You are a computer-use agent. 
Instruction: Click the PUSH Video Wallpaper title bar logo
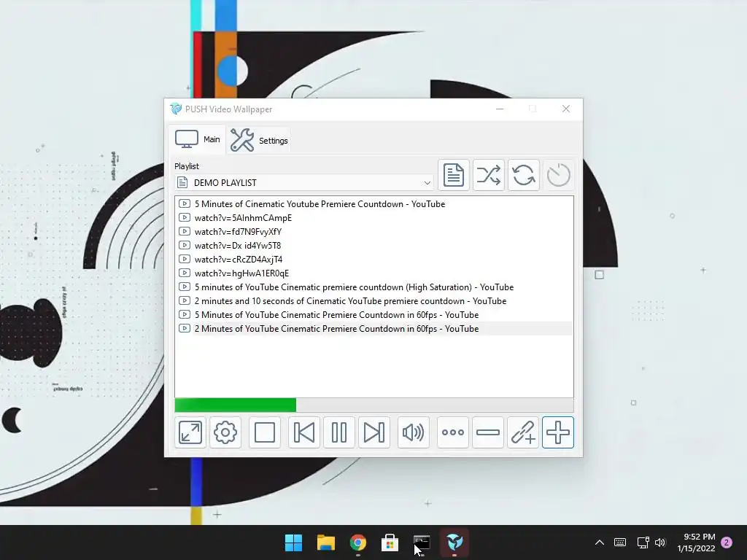[176, 109]
